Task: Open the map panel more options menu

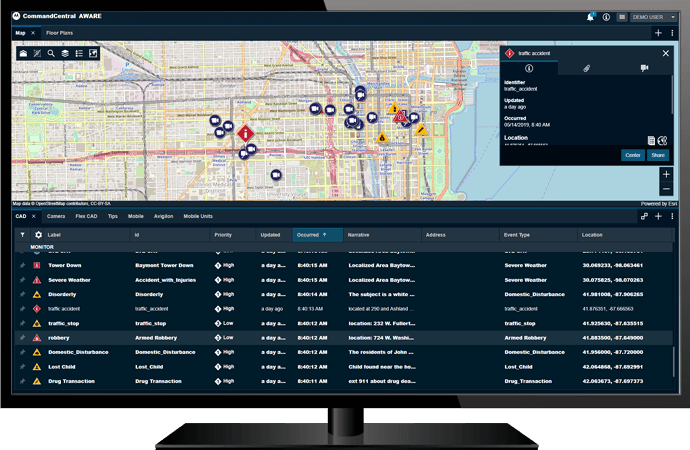Action: pos(672,33)
